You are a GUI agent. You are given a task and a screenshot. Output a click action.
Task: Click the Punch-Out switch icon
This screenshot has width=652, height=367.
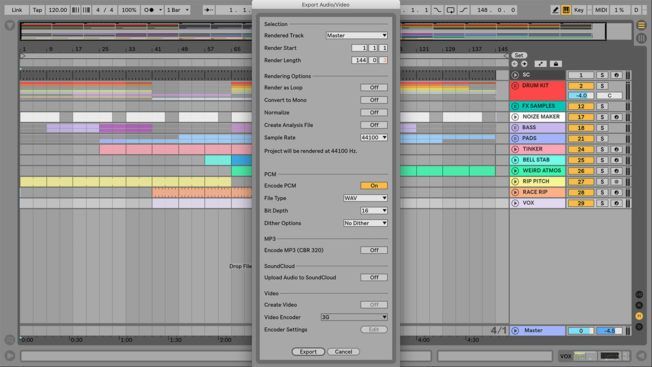tap(464, 10)
